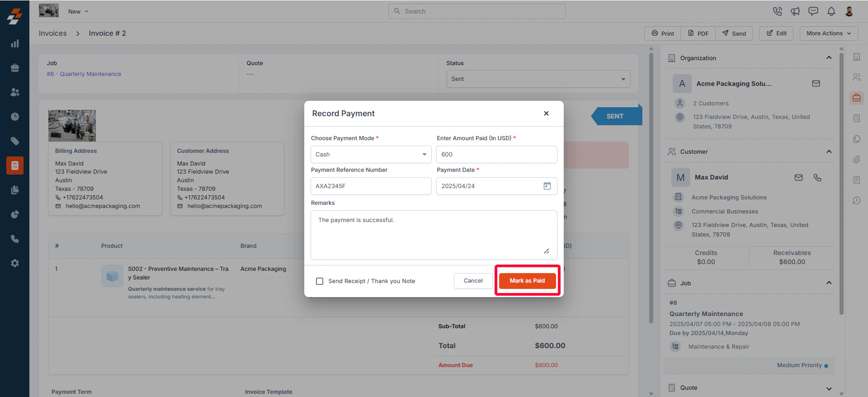This screenshot has width=868, height=397.
Task: Collapse the Job panel section
Action: coord(829,283)
